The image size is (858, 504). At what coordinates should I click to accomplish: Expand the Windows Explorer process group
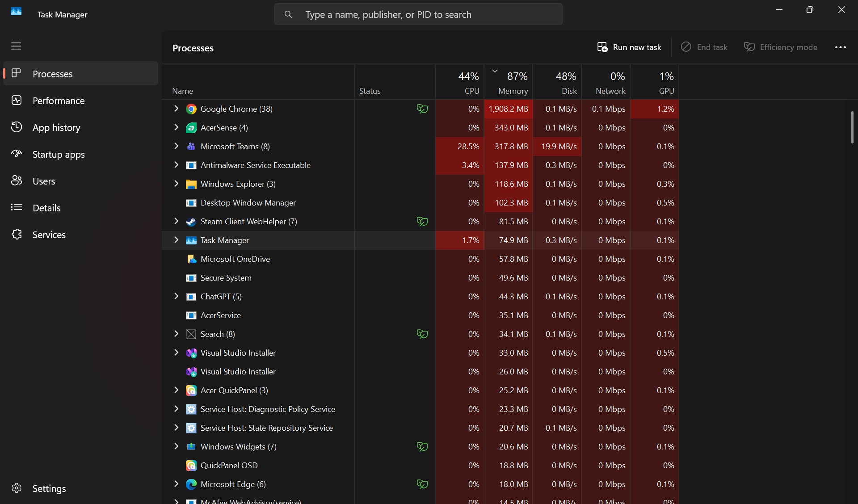(176, 184)
